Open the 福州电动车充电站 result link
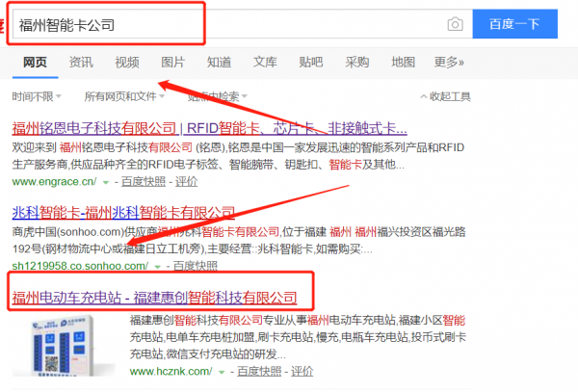Image resolution: width=578 pixels, height=392 pixels. 161,298
